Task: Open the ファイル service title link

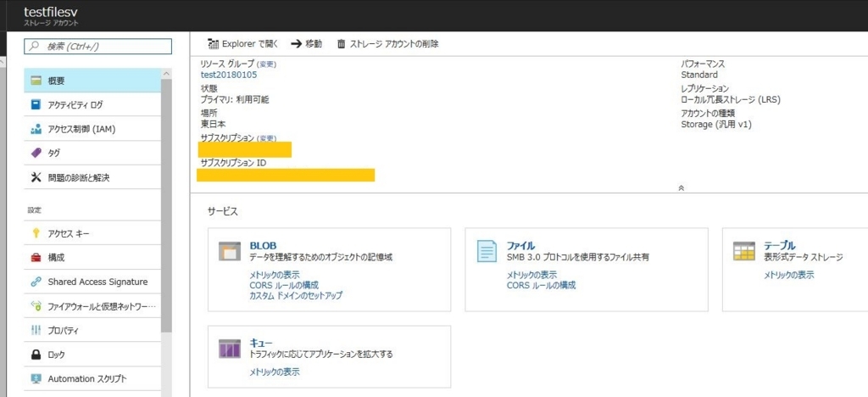Action: (x=521, y=246)
